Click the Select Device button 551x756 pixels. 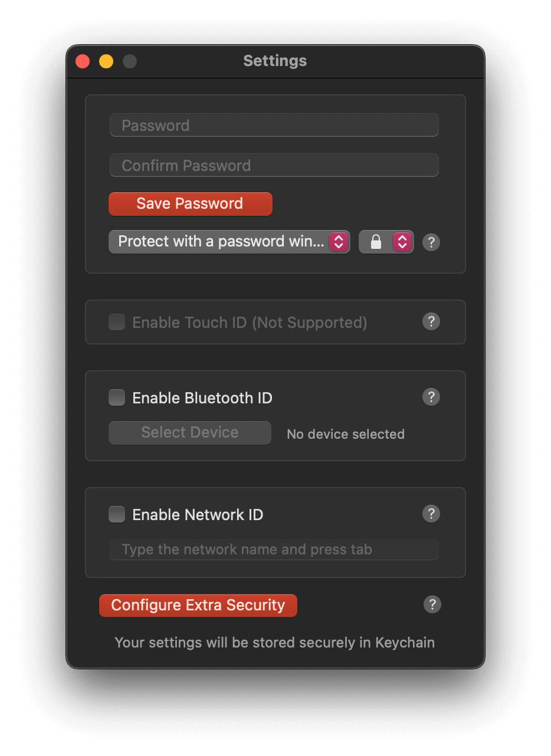tap(189, 432)
